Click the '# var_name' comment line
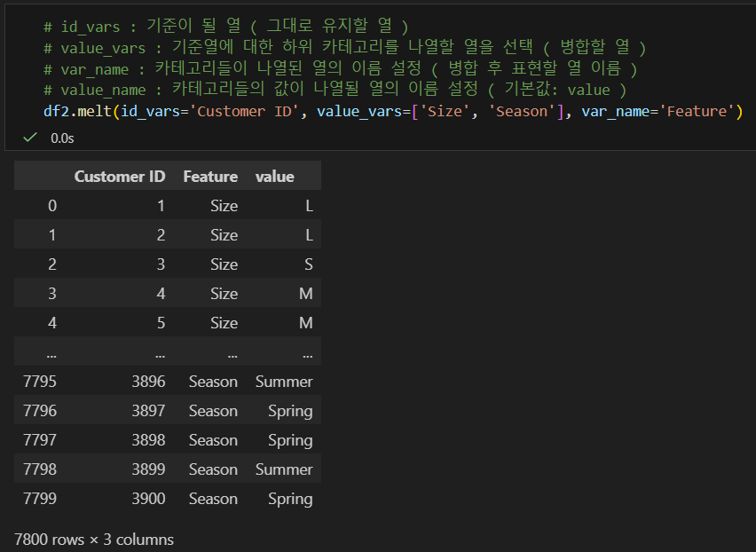The height and width of the screenshot is (552, 756). click(341, 69)
